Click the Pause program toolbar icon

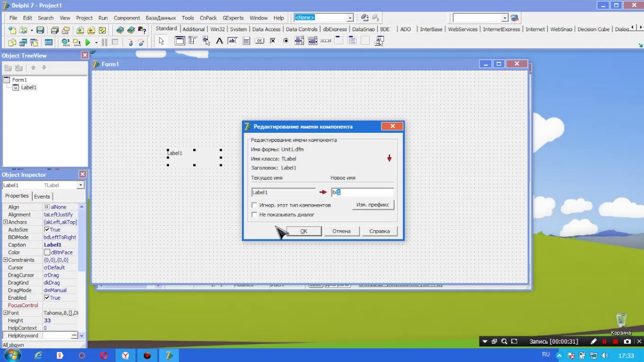pyautogui.click(x=105, y=42)
